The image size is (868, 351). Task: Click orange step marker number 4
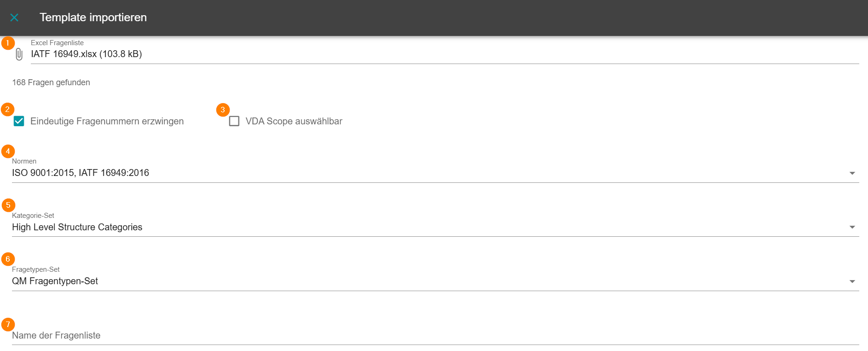(x=8, y=151)
